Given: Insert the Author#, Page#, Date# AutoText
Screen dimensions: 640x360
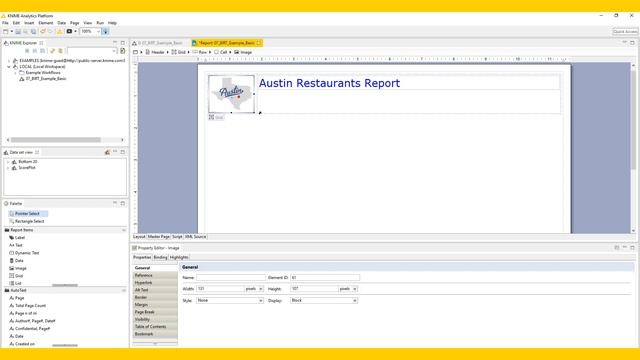Looking at the screenshot, I should click(32, 321).
